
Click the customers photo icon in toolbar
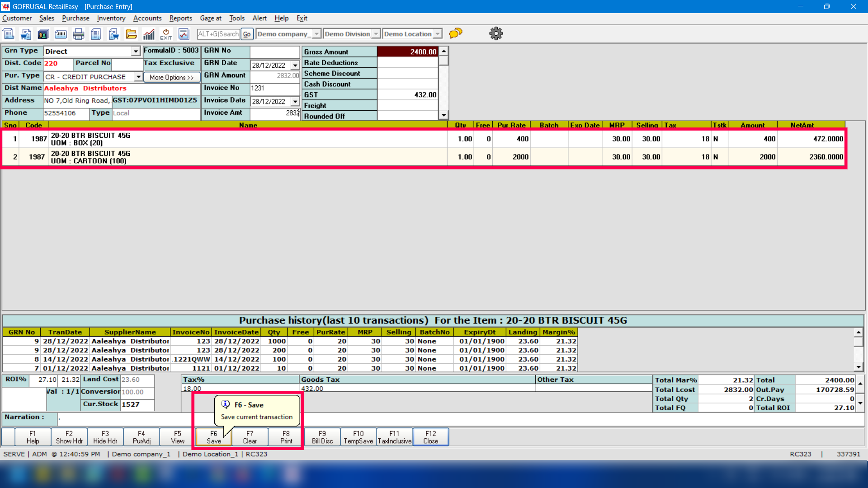(x=43, y=34)
